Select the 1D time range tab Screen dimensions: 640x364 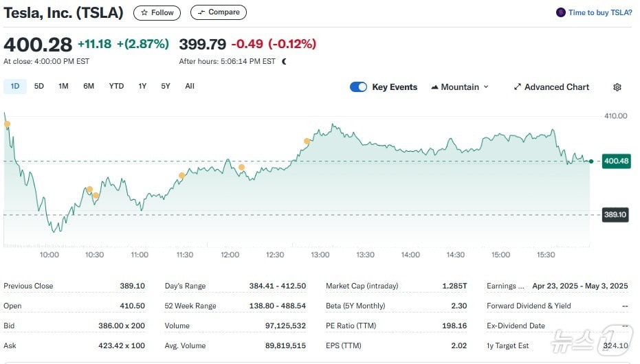coord(15,86)
